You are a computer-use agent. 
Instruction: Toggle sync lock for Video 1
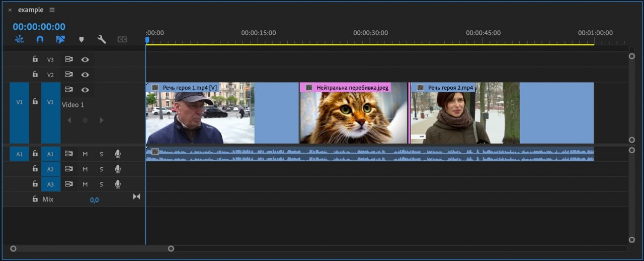(x=69, y=90)
